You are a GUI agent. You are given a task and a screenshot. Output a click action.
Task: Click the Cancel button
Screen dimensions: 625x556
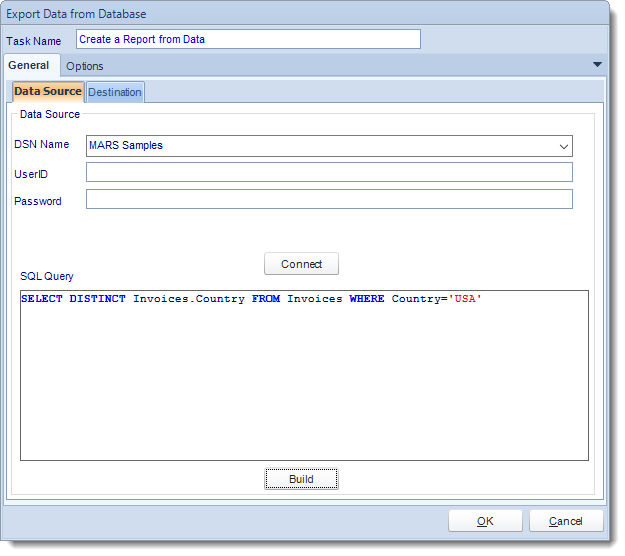[566, 521]
